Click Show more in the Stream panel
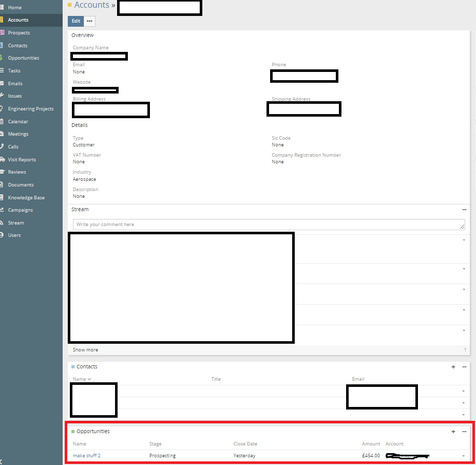476x465 pixels. pos(85,350)
